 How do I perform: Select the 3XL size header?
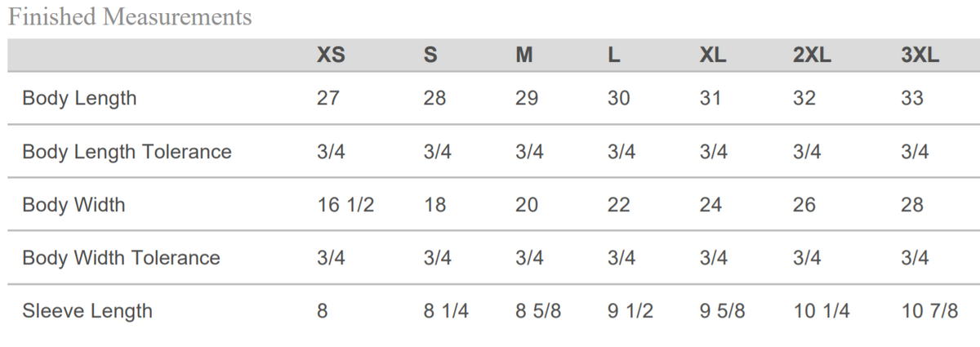point(920,56)
